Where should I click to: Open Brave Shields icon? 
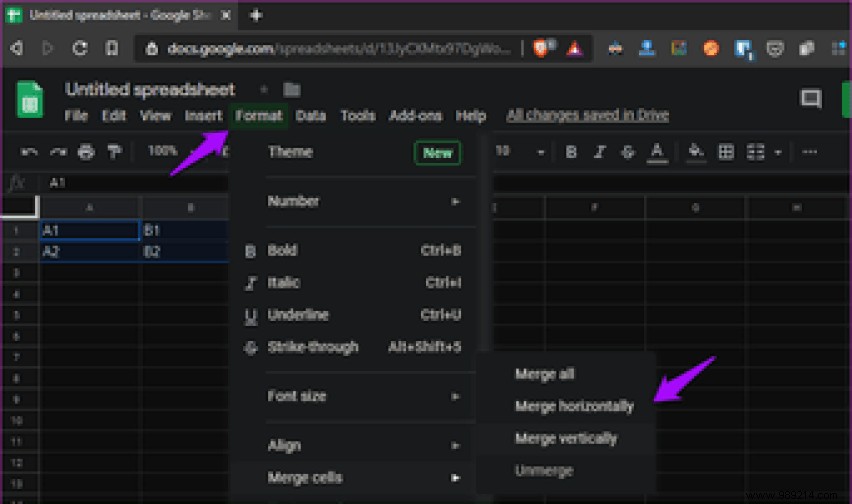click(542, 48)
